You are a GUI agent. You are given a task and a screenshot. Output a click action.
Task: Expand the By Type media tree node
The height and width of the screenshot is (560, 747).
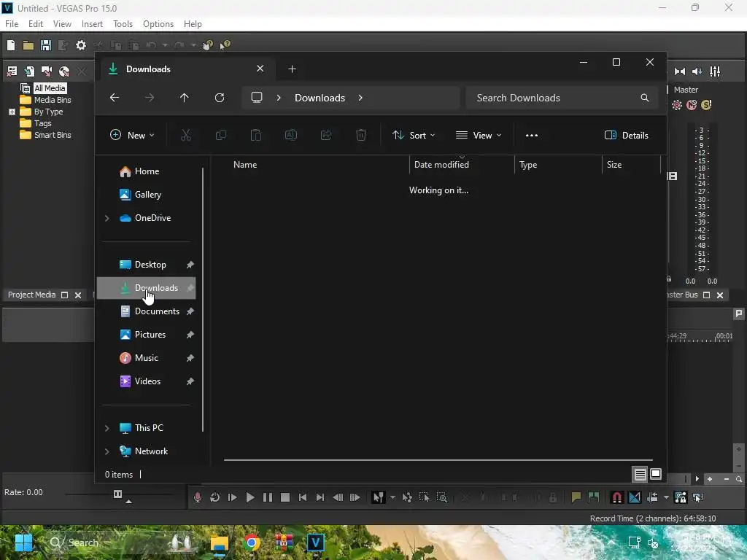click(12, 112)
